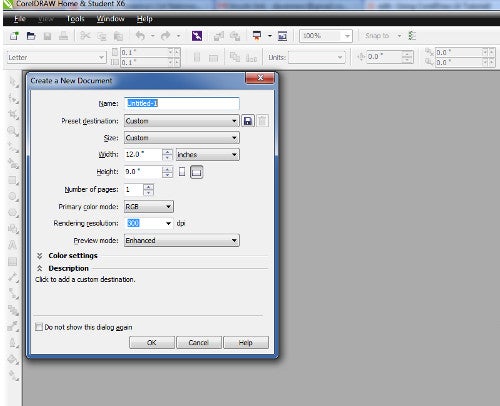Close the Create a New Document dialog
This screenshot has height=406, width=500.
[260, 78]
